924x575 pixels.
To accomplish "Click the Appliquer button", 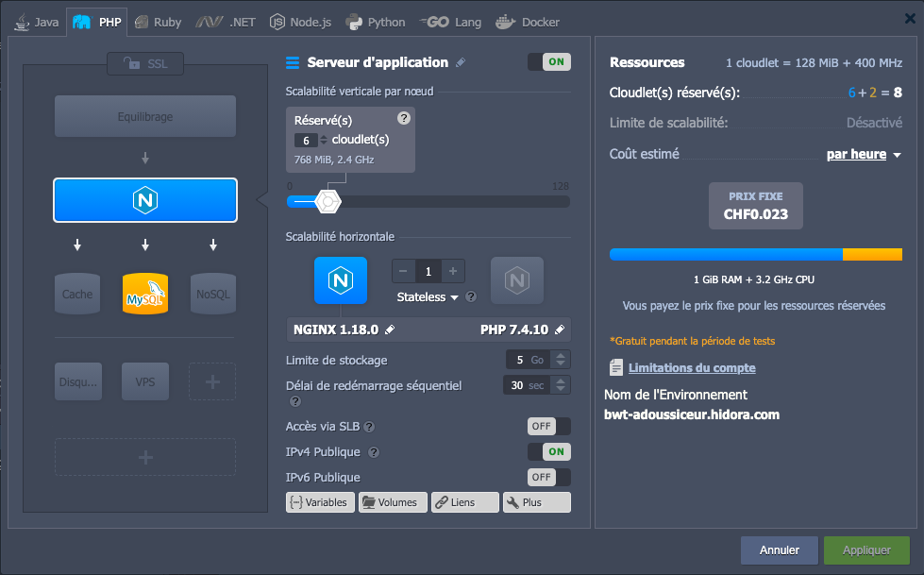I will 866,550.
